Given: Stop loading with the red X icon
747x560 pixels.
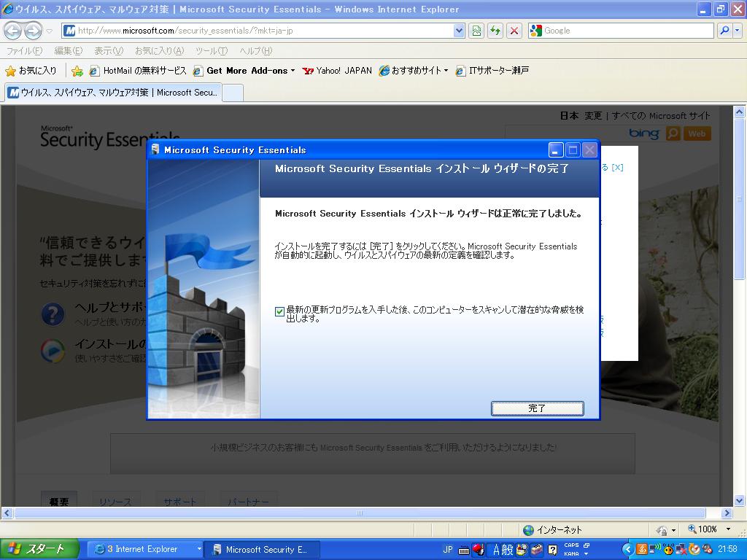Looking at the screenshot, I should pos(514,31).
